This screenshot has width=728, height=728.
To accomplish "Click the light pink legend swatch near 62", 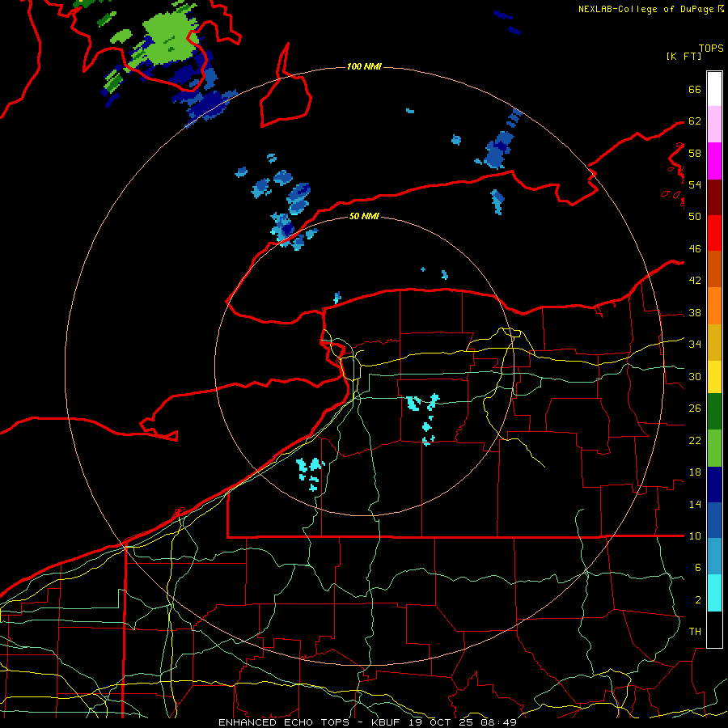I will click(714, 125).
